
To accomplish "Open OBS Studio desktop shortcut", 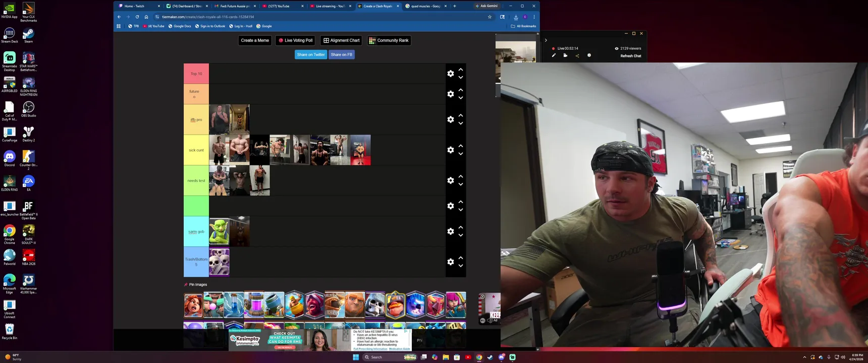I will 29,109.
